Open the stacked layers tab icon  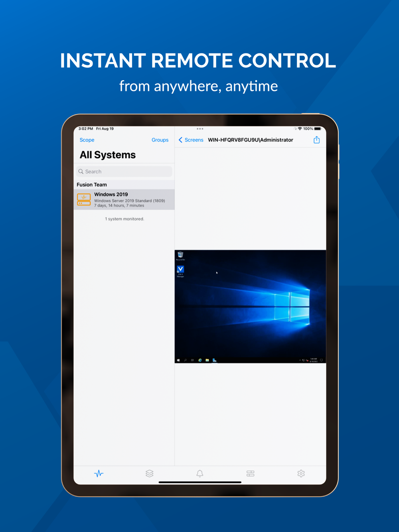pos(150,473)
